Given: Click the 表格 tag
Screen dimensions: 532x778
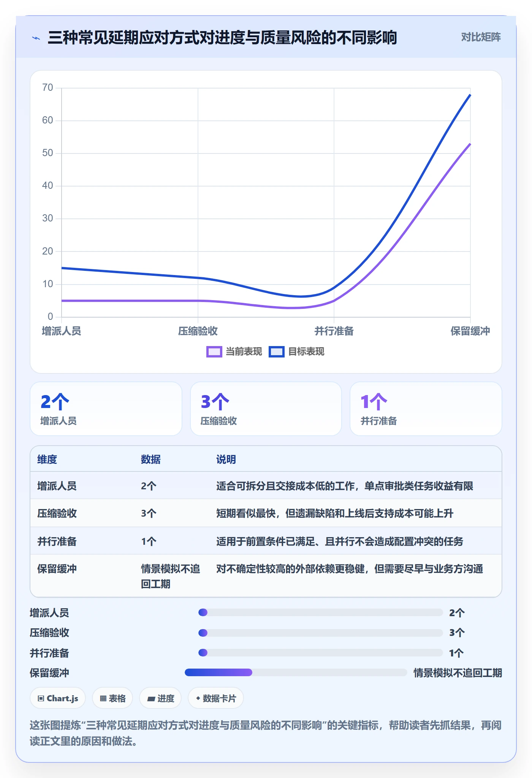Looking at the screenshot, I should point(112,698).
